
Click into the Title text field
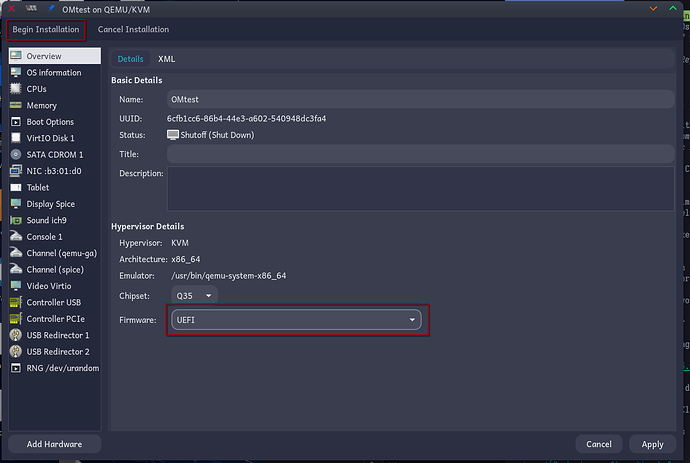tap(420, 154)
